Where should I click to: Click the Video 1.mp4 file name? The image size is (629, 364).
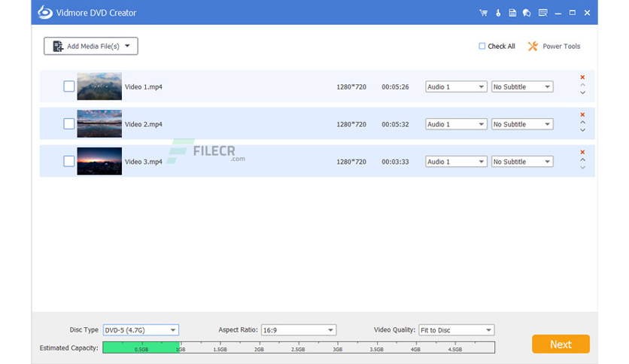pyautogui.click(x=144, y=87)
